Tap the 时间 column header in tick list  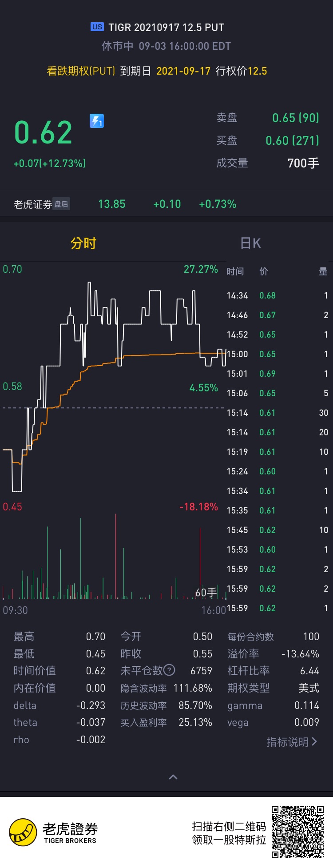pos(235,271)
